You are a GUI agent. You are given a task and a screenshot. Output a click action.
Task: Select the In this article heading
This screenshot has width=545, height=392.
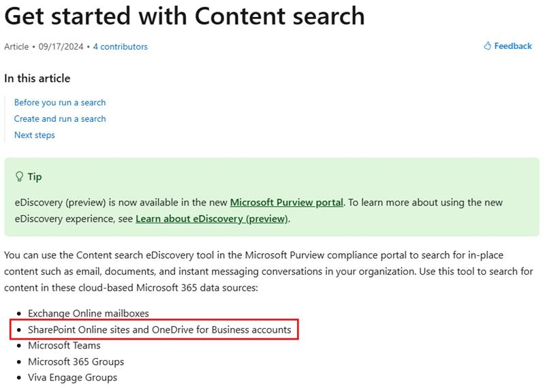coord(37,78)
